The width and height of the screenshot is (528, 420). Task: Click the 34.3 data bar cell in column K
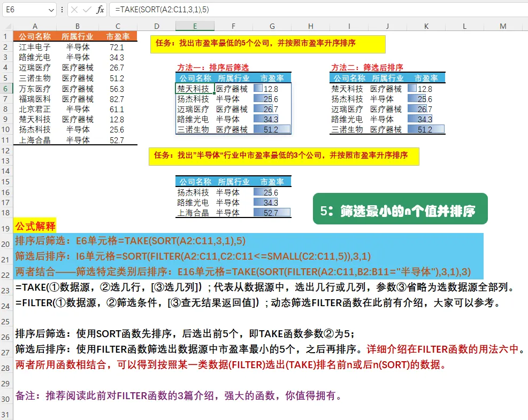click(426, 119)
